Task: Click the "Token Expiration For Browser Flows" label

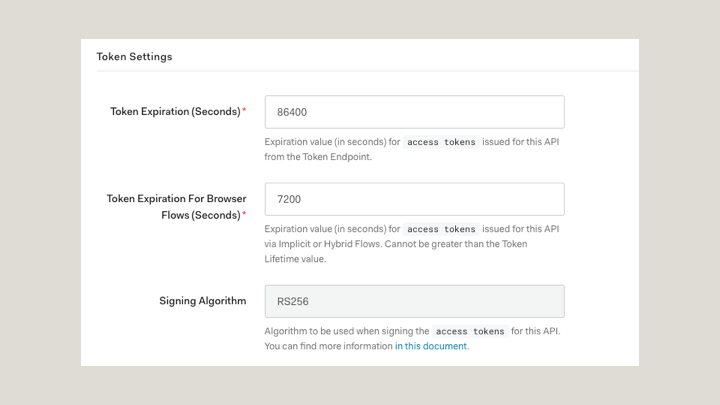Action: click(176, 199)
